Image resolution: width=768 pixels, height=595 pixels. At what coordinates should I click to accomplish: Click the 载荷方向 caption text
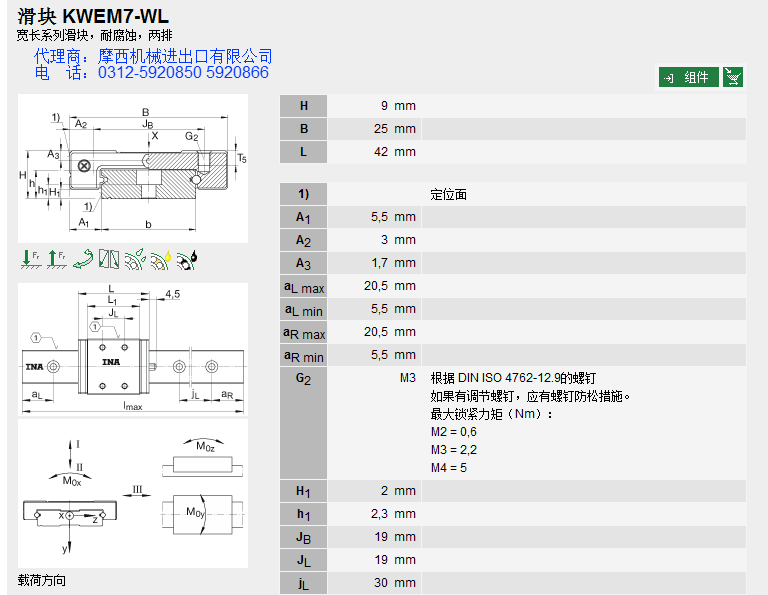(x=42, y=581)
